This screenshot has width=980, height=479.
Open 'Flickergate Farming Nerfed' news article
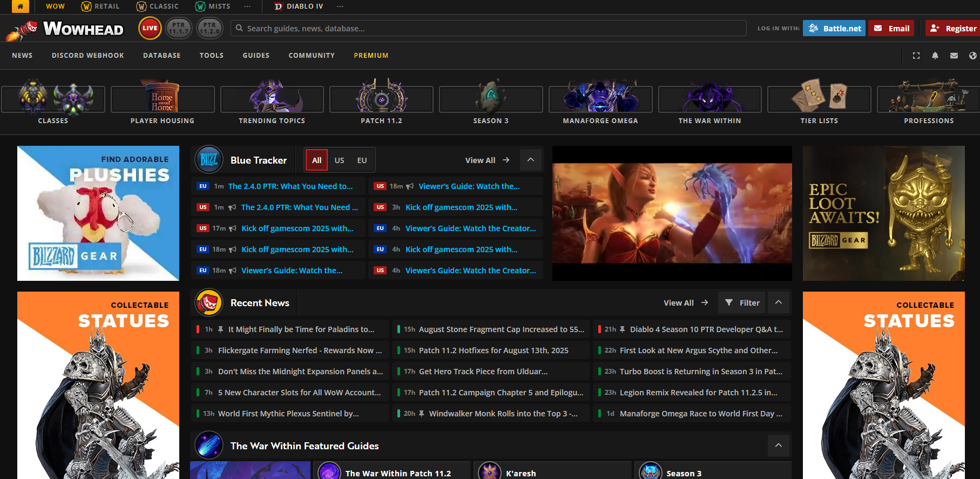[x=300, y=350]
